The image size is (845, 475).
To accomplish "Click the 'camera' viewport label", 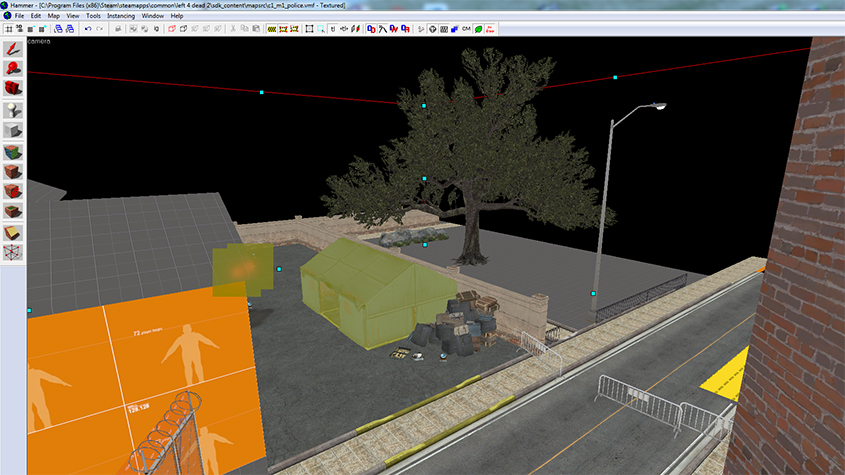I will (39, 41).
